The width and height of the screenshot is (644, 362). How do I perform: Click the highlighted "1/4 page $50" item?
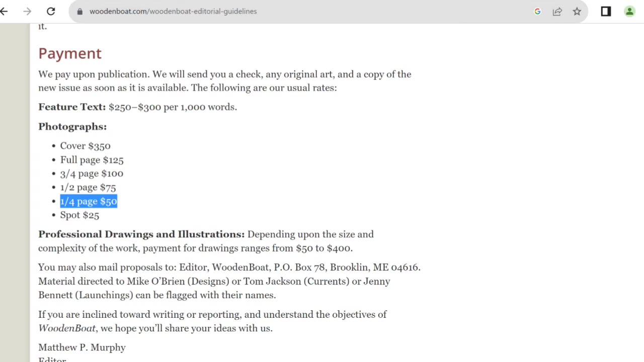pyautogui.click(x=89, y=201)
